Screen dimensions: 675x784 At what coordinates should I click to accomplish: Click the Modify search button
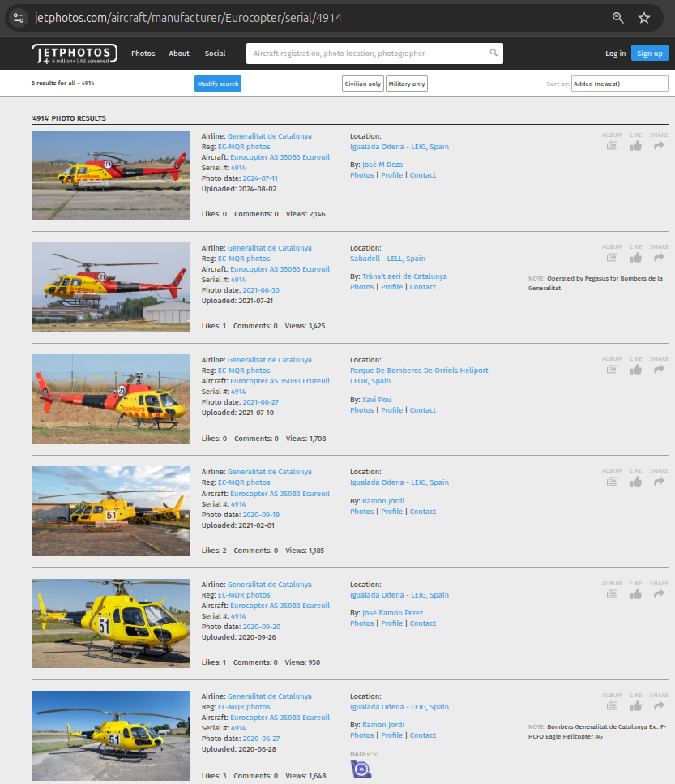[218, 84]
